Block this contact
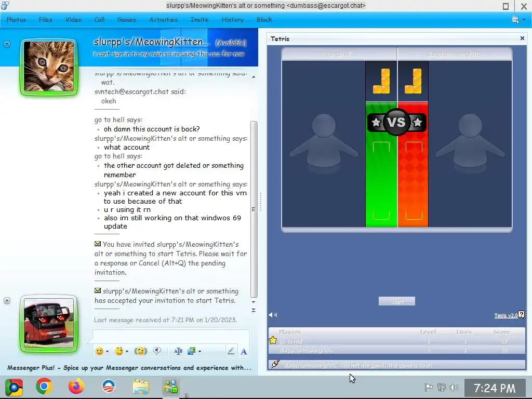Image resolution: width=532 pixels, height=399 pixels. [x=264, y=20]
